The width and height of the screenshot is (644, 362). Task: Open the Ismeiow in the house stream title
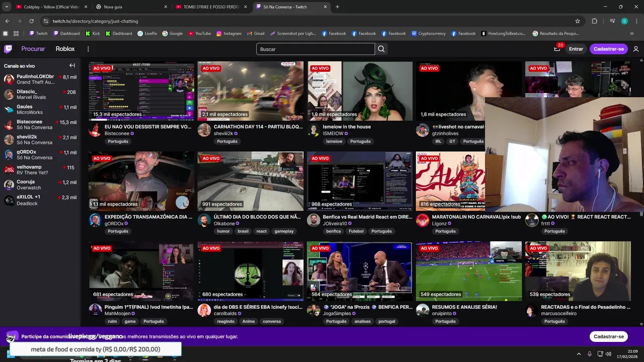click(x=347, y=127)
